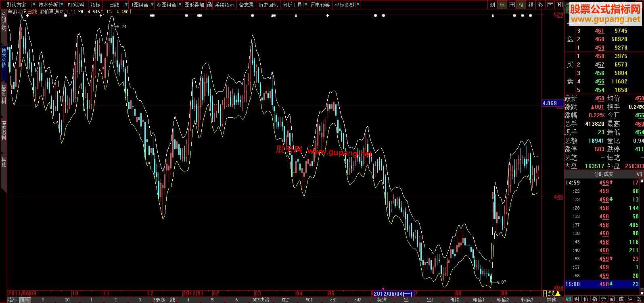
Task: Select the cd1 indicator tab
Action: 334,300
